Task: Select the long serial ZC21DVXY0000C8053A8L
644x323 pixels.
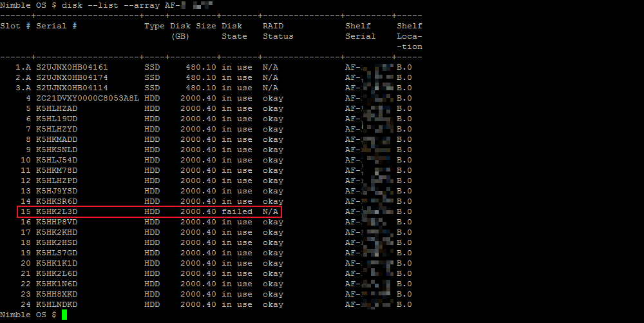Action: point(88,98)
